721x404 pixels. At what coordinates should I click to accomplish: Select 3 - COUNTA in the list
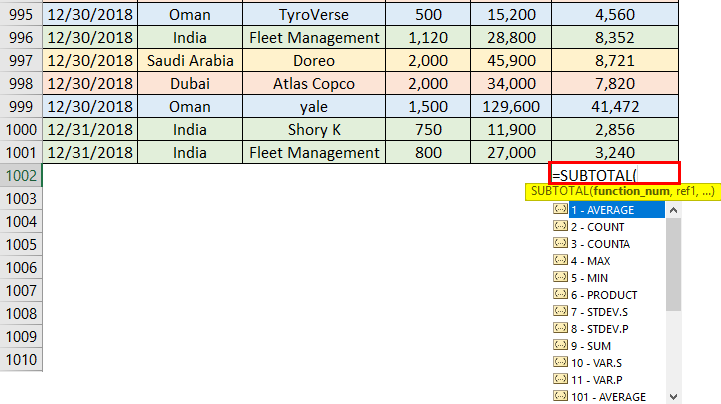click(x=600, y=244)
